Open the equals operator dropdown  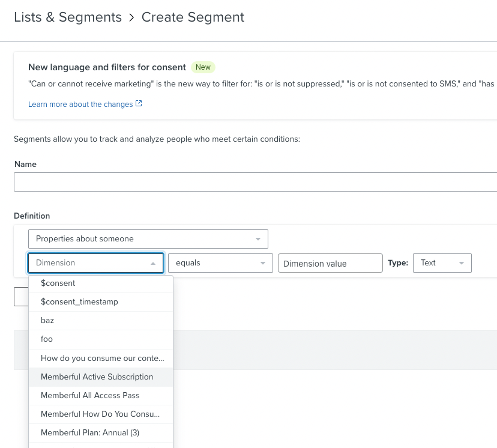click(x=220, y=263)
